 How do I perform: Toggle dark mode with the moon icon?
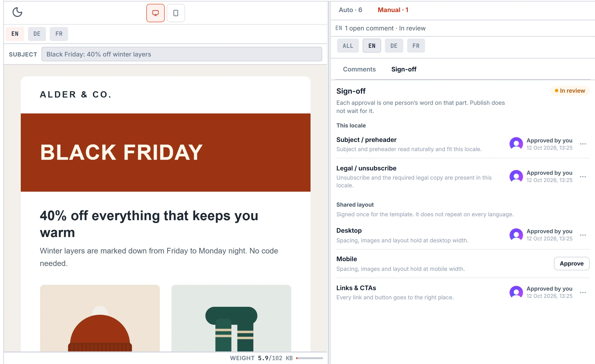click(17, 12)
